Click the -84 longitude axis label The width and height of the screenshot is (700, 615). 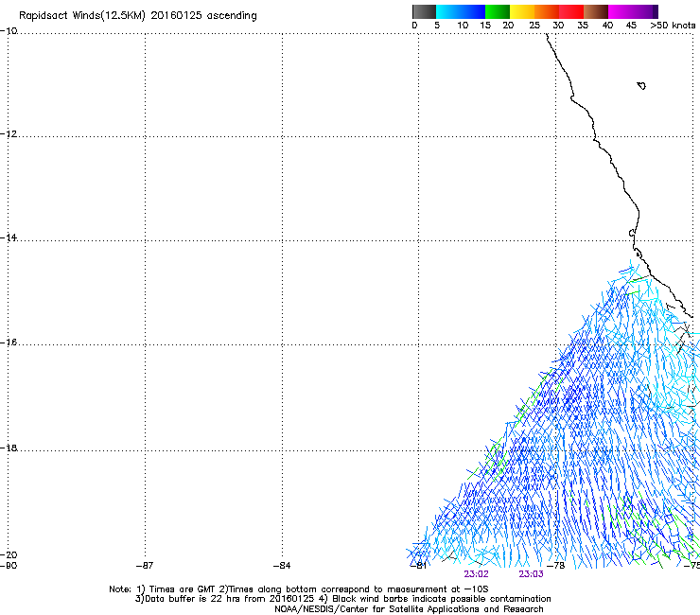coord(282,566)
